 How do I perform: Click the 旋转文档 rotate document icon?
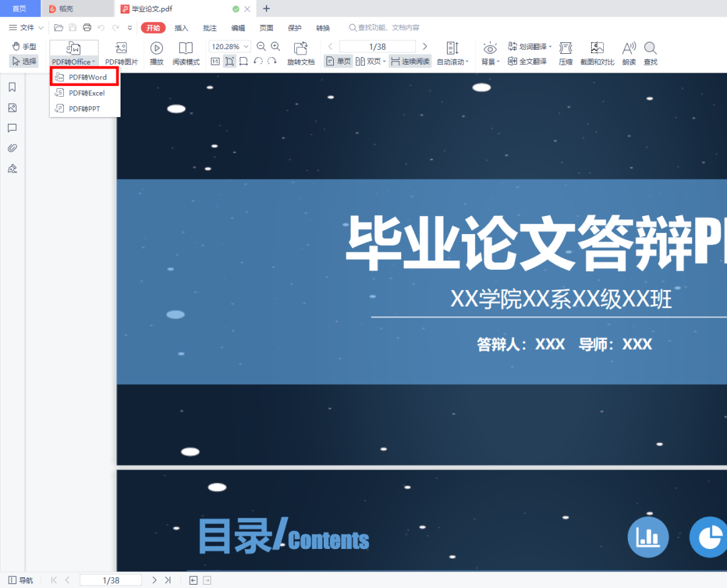(x=301, y=48)
